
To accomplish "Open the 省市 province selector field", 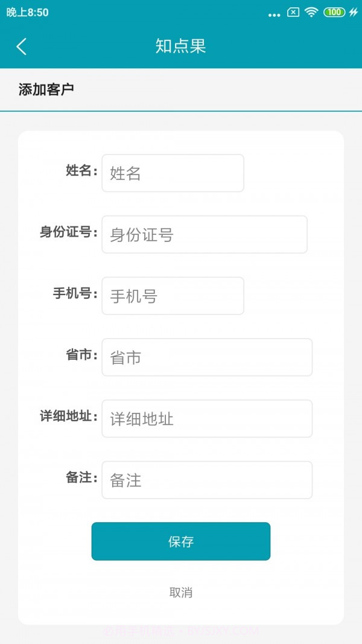I will [207, 357].
